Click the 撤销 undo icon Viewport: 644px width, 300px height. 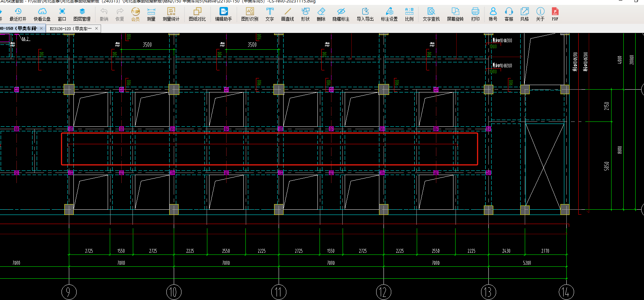[x=104, y=14]
